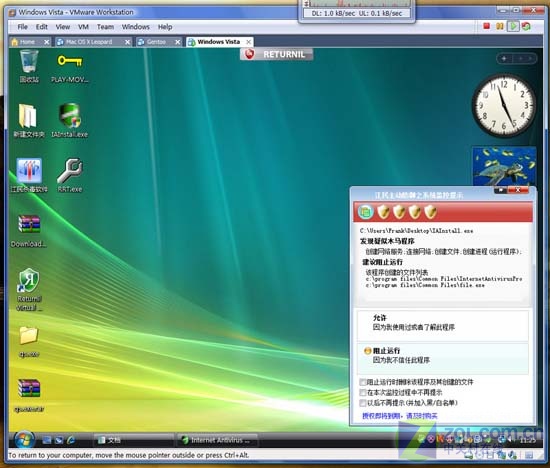This screenshot has height=468, width=550.
Task: Check do not prompt during this monitoring
Action: point(363,392)
